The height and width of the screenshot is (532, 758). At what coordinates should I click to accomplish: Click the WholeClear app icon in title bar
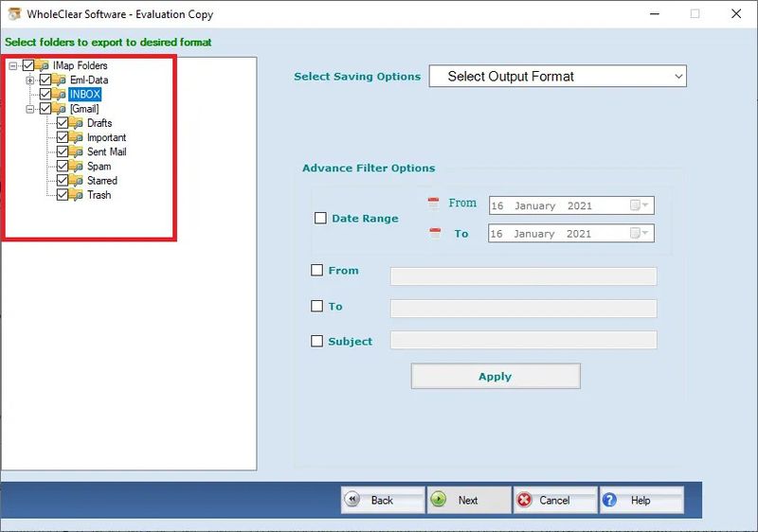pos(14,13)
